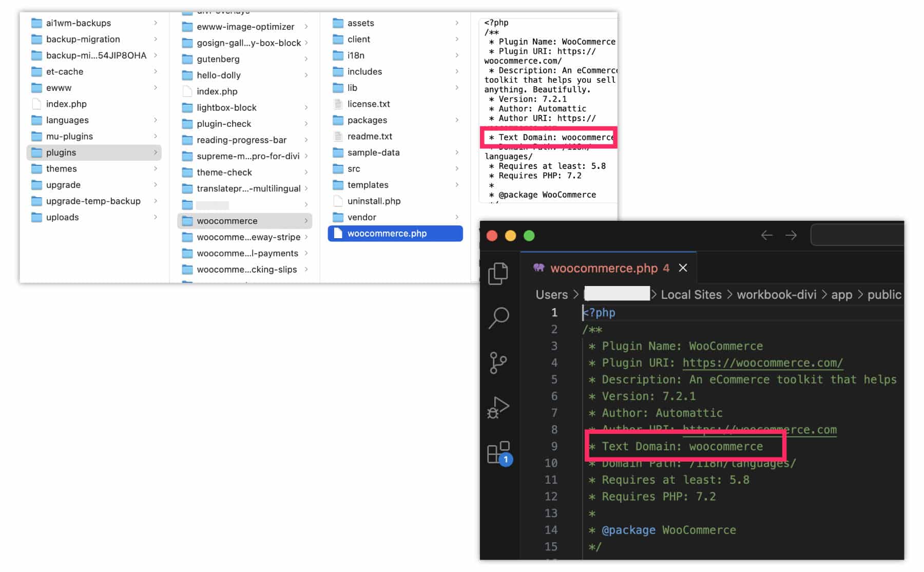The height and width of the screenshot is (572, 924).
Task: Select the hello-dolly plugin folder
Action: click(x=245, y=75)
